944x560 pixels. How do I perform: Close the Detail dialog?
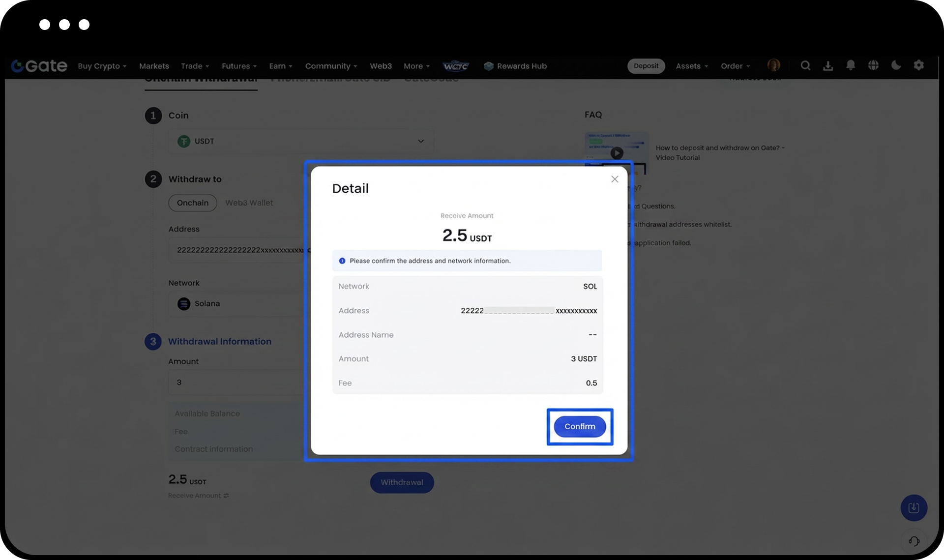click(615, 179)
